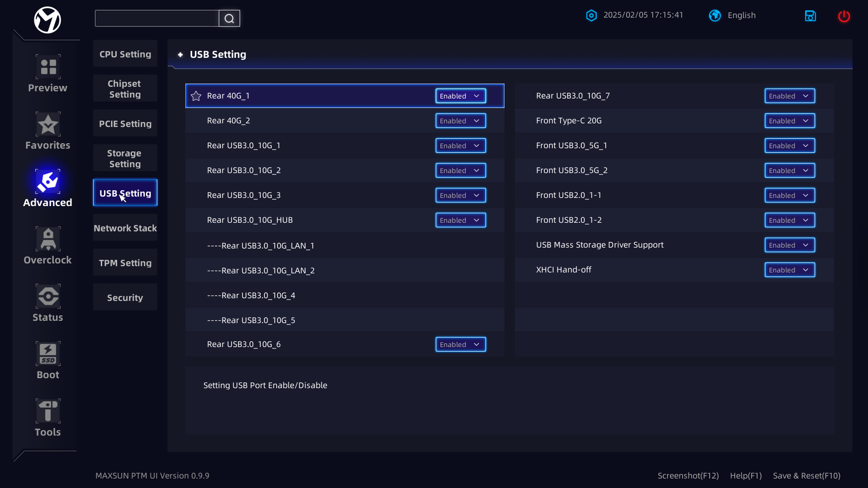
Task: Open the Rear 40G_2 Enabled dropdown
Action: 460,121
